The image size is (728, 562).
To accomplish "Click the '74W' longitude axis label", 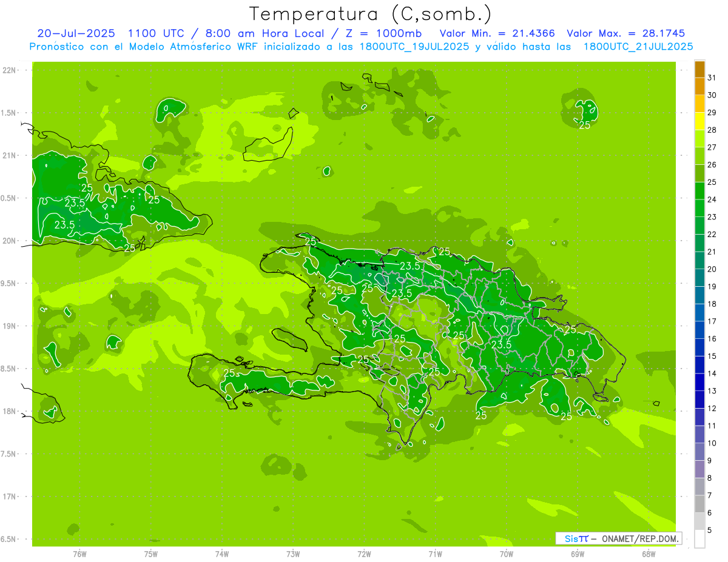I will coord(221,554).
